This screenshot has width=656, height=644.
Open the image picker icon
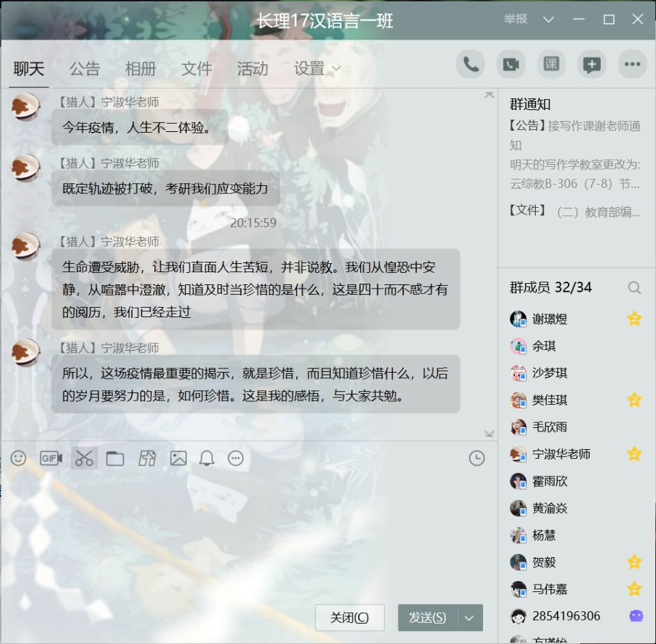click(x=178, y=458)
